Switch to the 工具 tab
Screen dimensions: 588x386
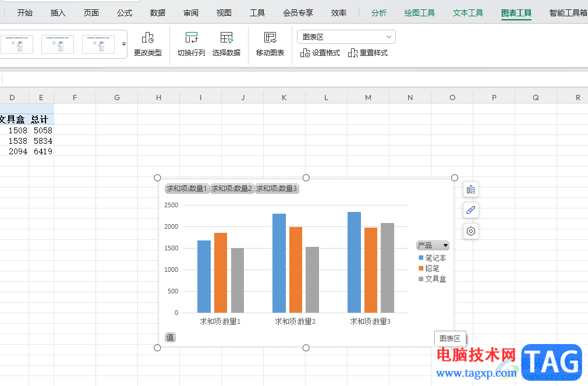click(x=257, y=13)
